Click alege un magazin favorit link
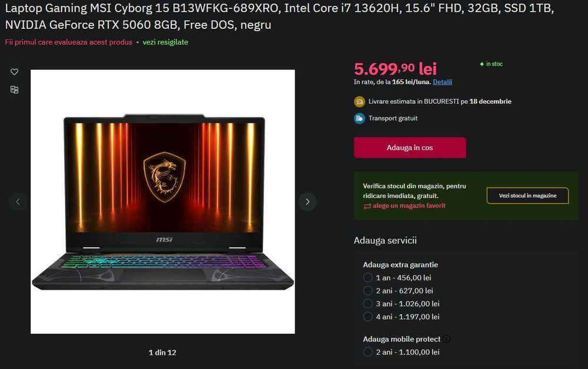The height and width of the screenshot is (369, 588). (x=409, y=206)
